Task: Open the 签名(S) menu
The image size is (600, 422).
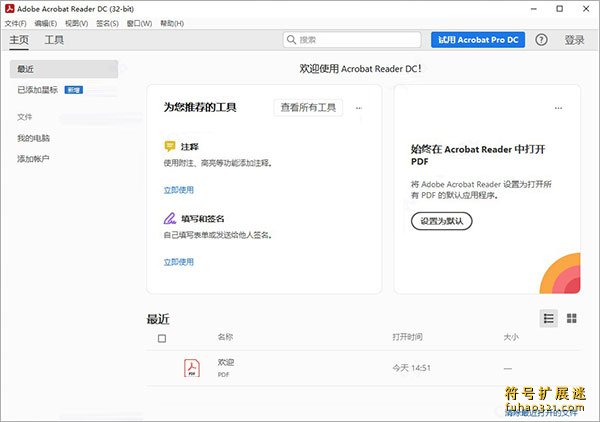Action: (x=108, y=23)
